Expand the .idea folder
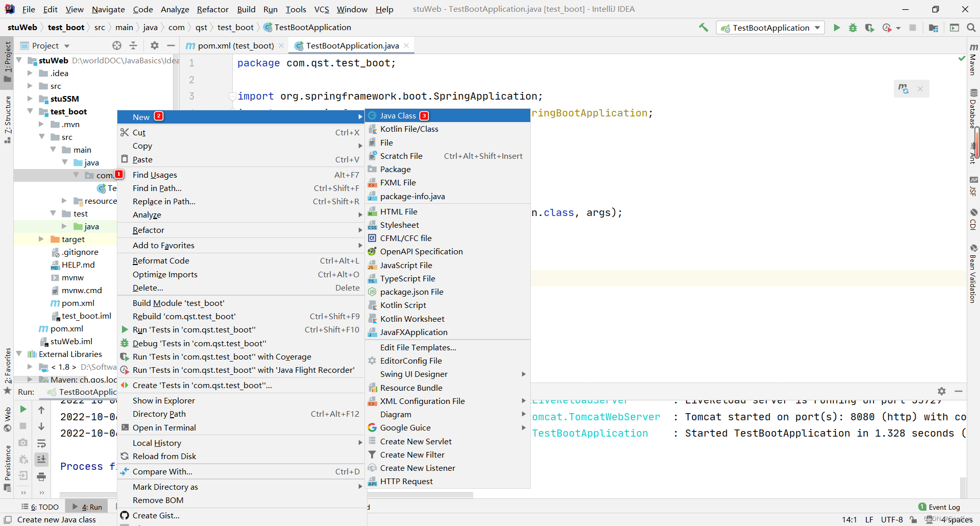 coord(30,73)
